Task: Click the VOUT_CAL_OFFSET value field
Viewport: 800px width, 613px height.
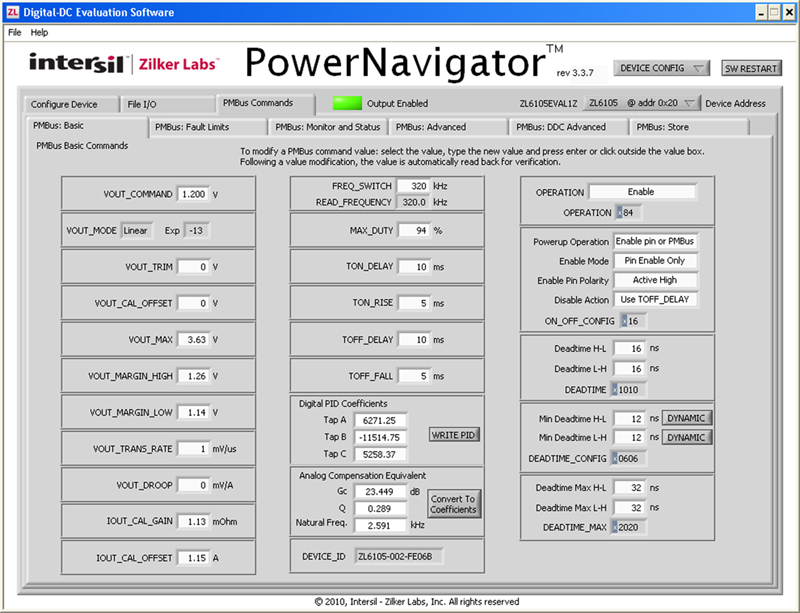Action: (x=193, y=303)
